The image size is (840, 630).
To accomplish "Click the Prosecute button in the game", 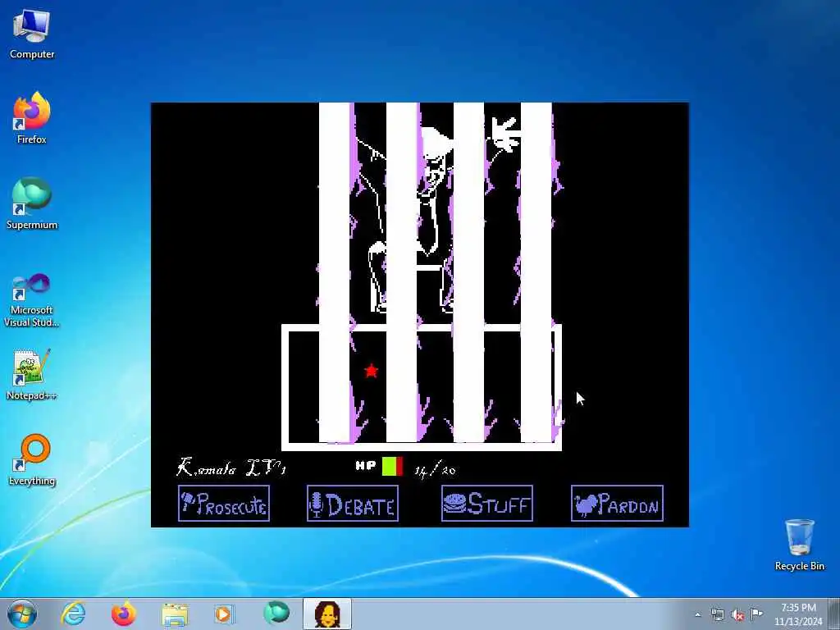I will (x=224, y=503).
